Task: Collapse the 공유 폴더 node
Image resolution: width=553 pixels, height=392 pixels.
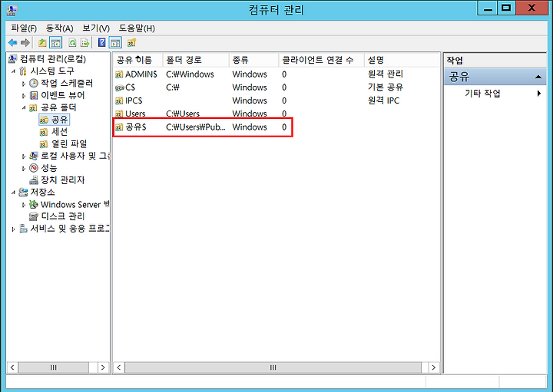Action: click(24, 107)
